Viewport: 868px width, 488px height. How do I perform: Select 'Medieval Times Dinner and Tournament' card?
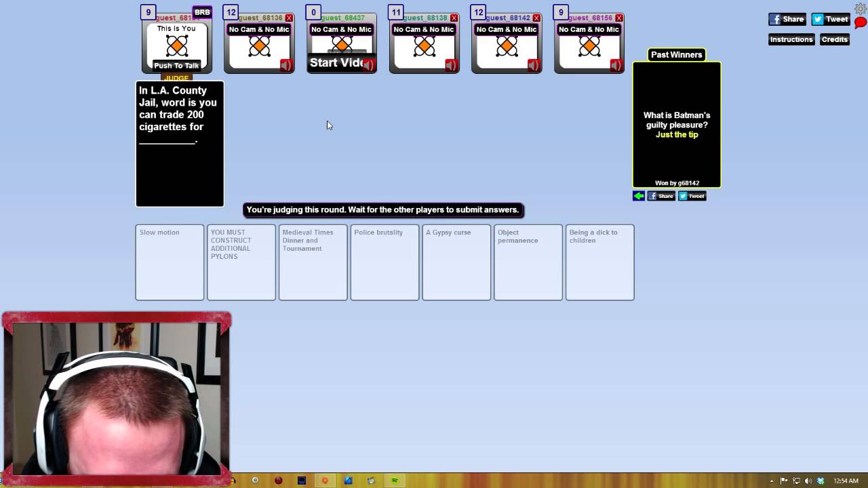313,262
